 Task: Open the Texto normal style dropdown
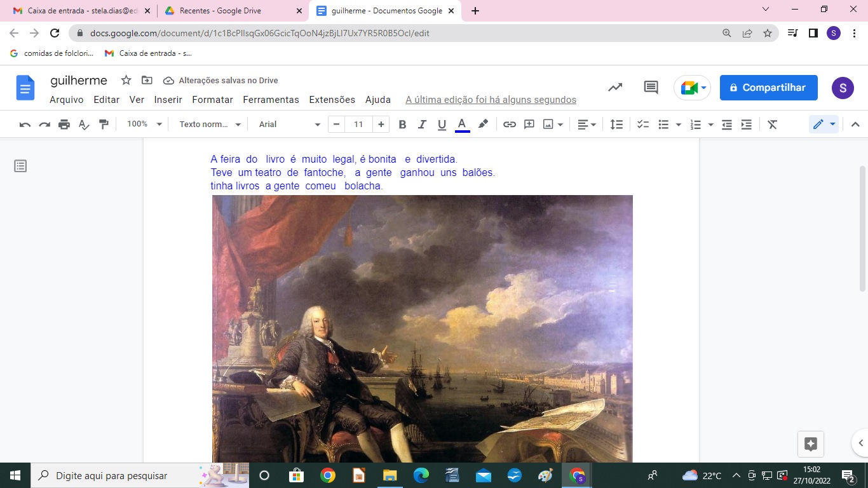[x=210, y=125]
